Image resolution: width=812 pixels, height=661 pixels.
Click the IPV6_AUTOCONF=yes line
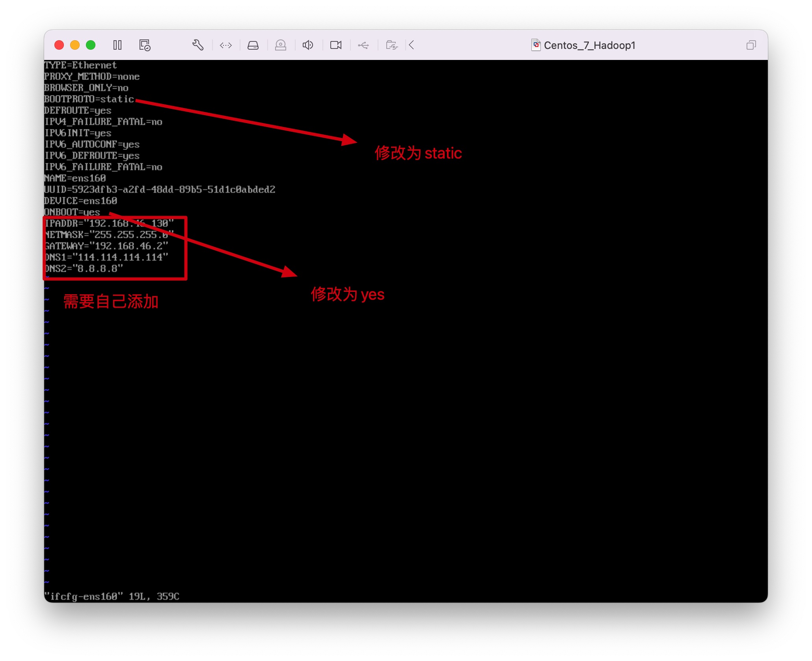[92, 144]
